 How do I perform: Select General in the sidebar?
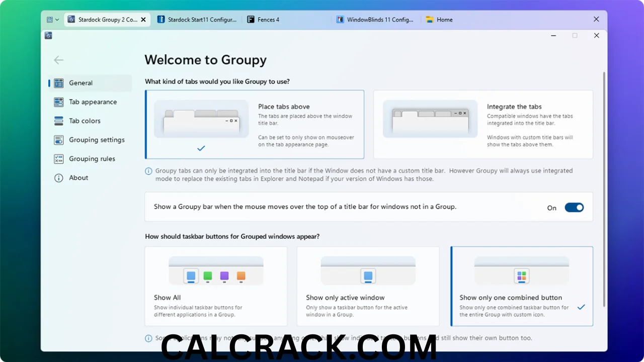pos(90,83)
